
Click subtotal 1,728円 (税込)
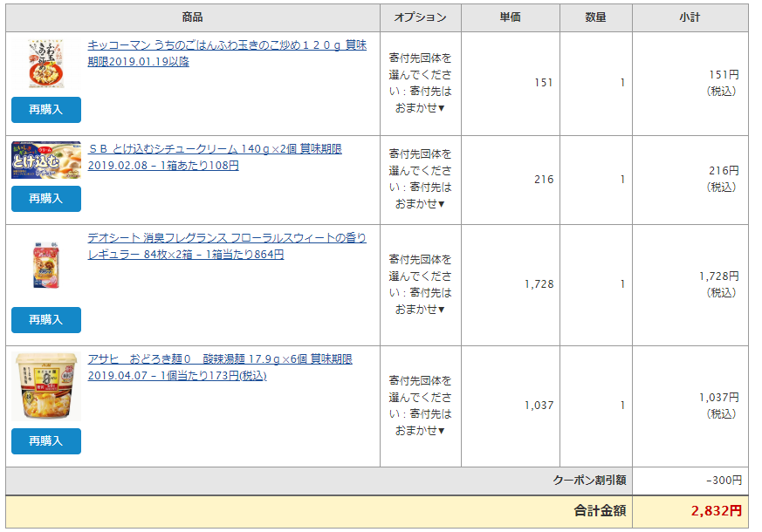(718, 284)
